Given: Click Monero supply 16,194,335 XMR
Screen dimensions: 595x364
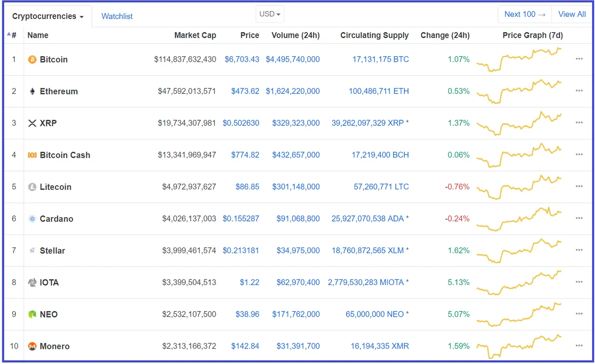Looking at the screenshot, I should pyautogui.click(x=380, y=346).
